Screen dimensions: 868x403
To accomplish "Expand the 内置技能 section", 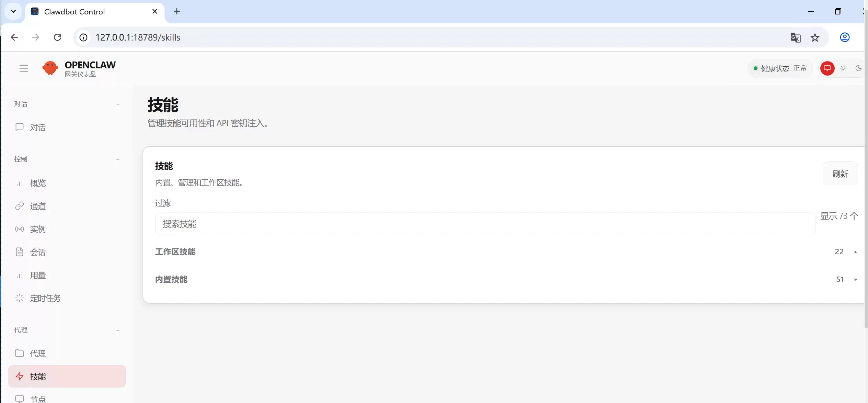I will point(506,280).
